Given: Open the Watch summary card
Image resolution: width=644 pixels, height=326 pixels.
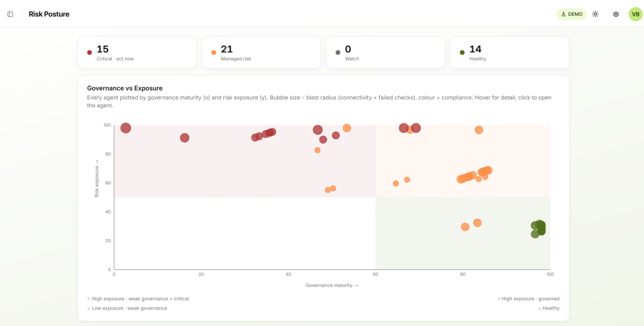Looking at the screenshot, I should click(386, 52).
